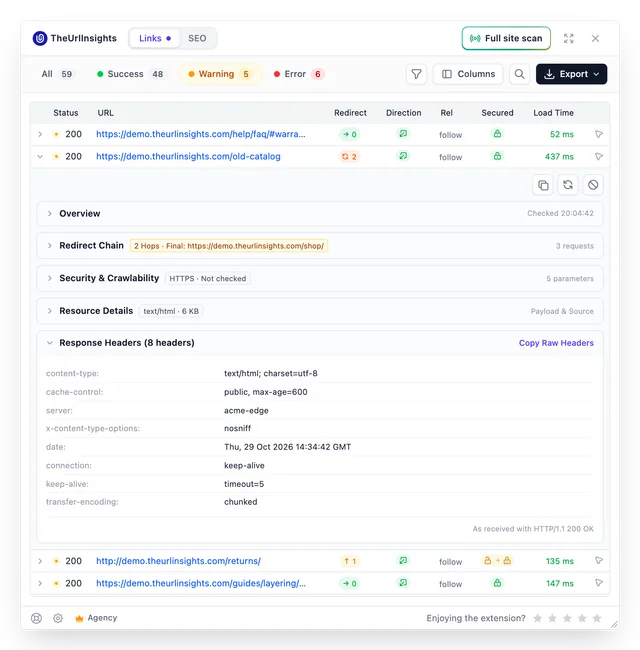
Task: Select the 'acme-edge' server value
Action: (246, 411)
